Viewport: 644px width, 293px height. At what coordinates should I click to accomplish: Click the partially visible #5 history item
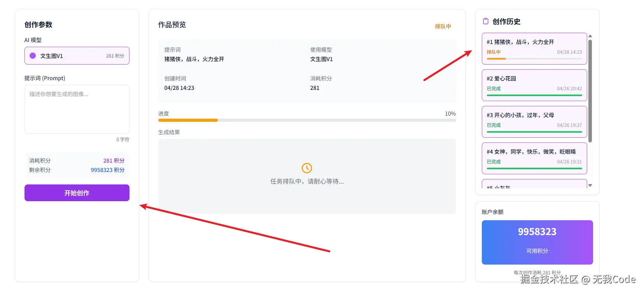[534, 184]
